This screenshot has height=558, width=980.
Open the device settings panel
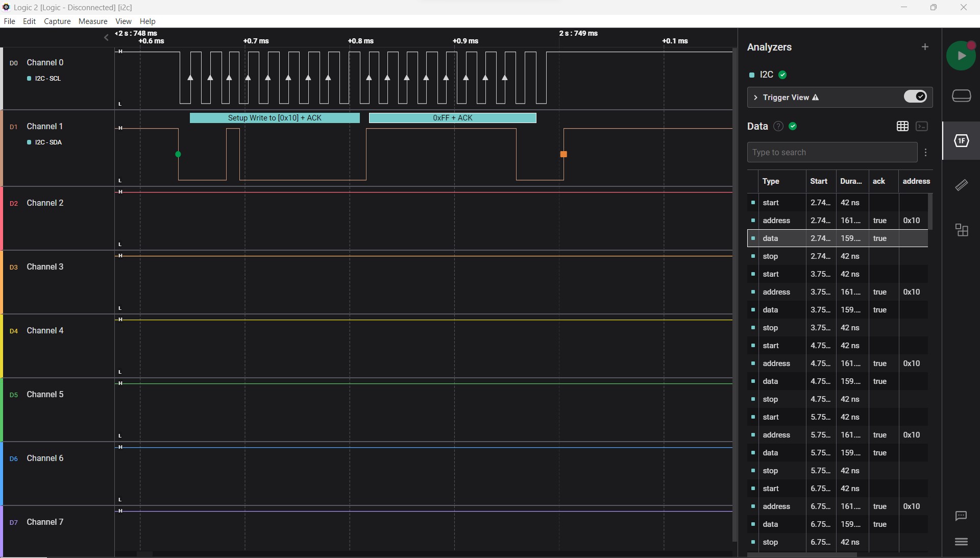point(962,95)
